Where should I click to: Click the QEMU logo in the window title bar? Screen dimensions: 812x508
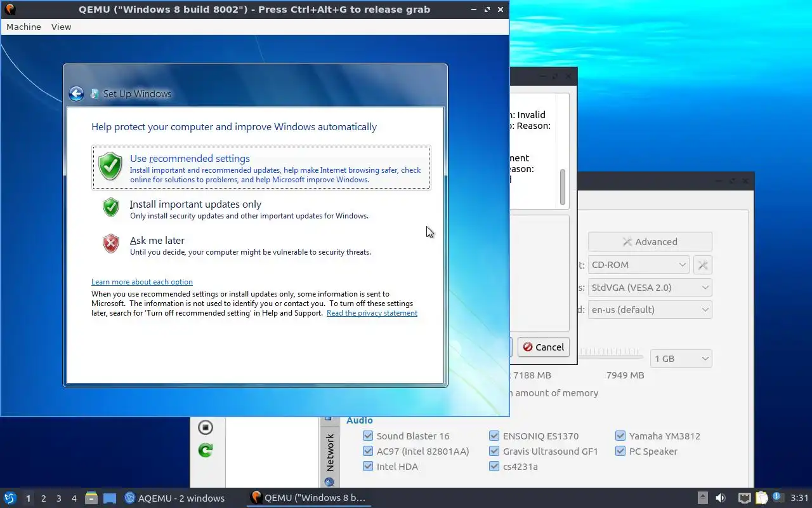[10, 9]
